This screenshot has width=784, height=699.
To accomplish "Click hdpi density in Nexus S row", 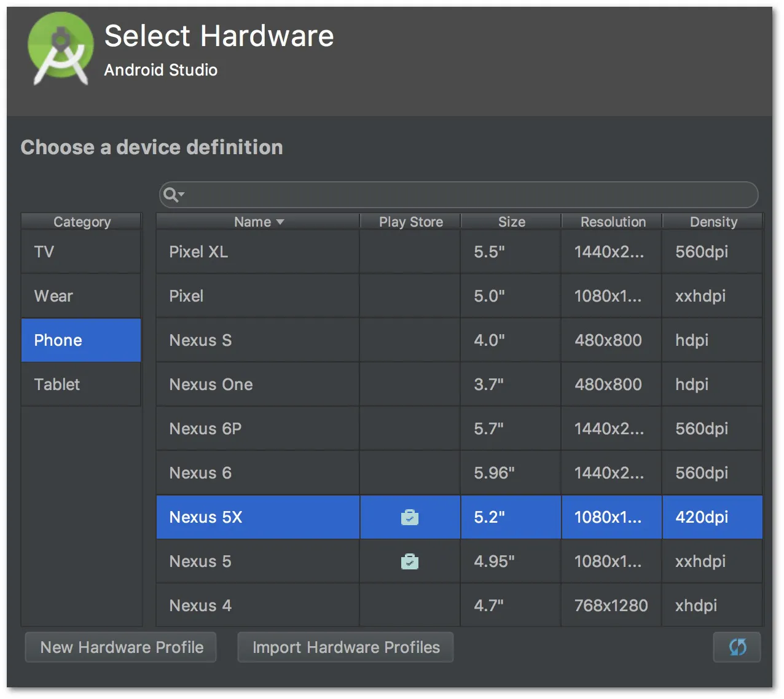I will [x=712, y=340].
